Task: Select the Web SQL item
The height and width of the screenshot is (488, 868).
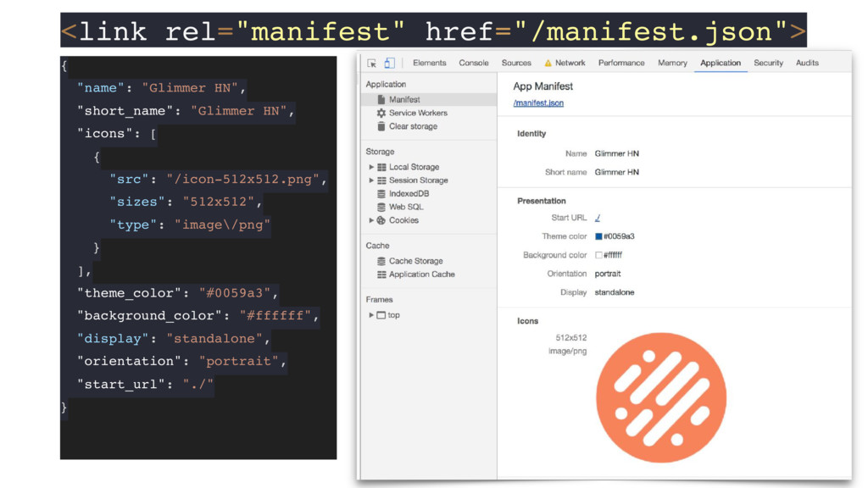Action: 406,207
